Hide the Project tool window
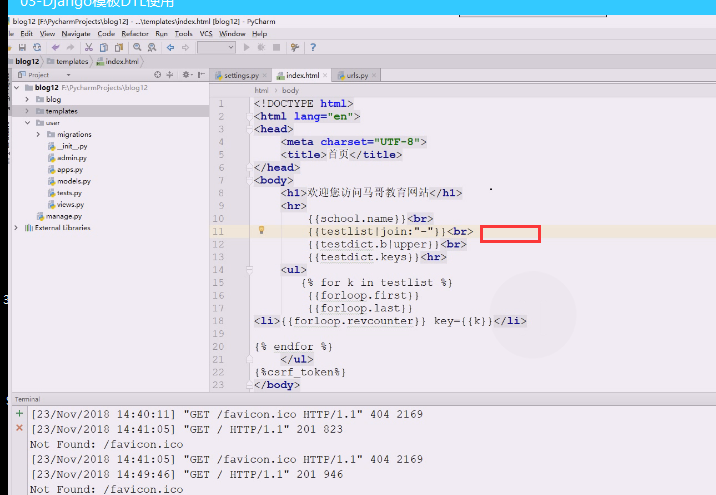This screenshot has height=495, width=716. coord(201,74)
